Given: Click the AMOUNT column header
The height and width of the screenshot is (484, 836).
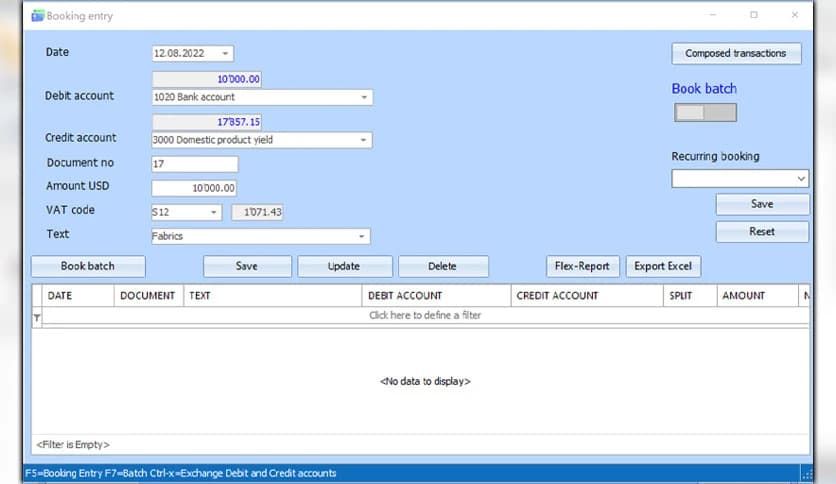Looking at the screenshot, I should [x=757, y=296].
